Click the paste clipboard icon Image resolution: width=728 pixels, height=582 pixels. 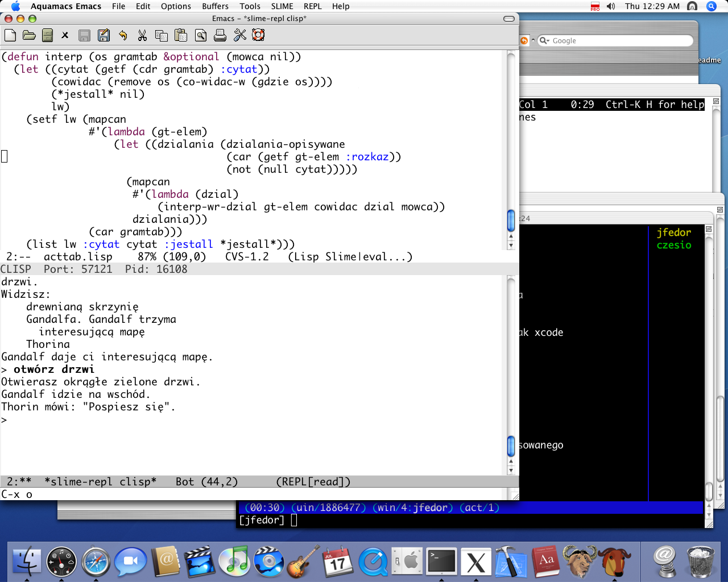[181, 35]
